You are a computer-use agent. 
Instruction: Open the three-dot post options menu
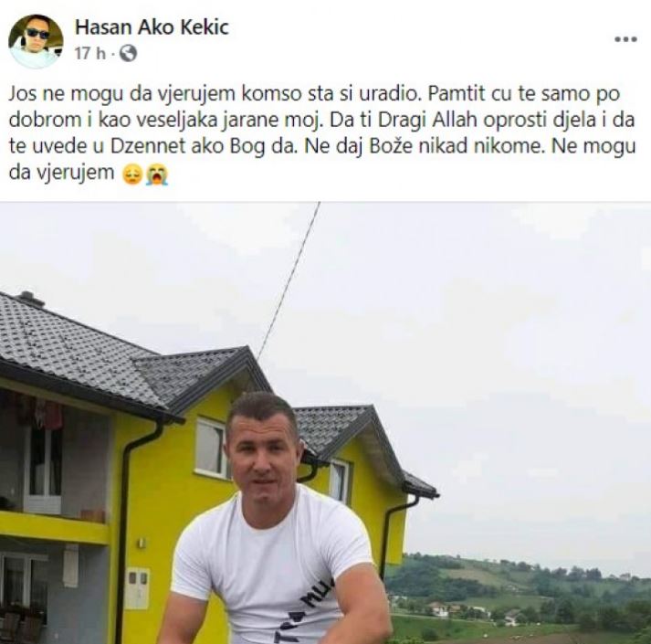(625, 39)
